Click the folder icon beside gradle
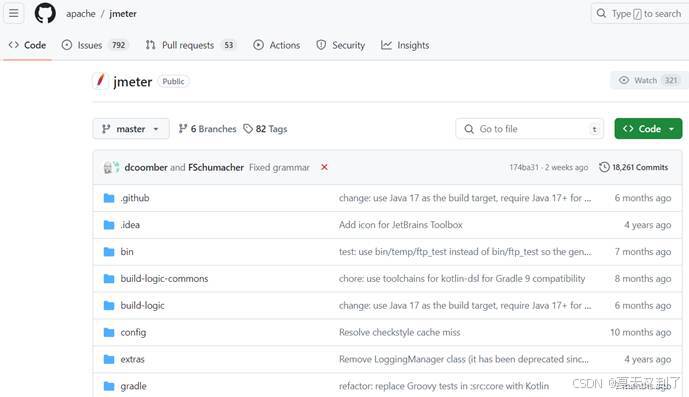Viewport: 689px width, 397px height. pyautogui.click(x=109, y=386)
